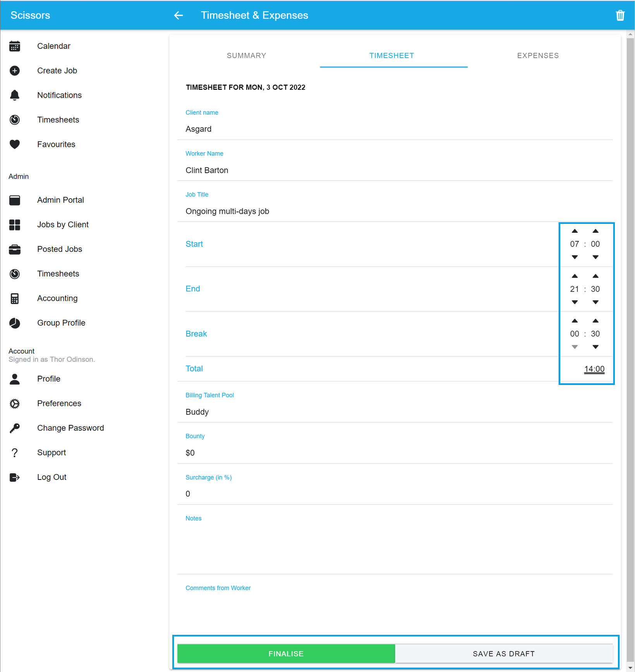635x672 pixels.
Task: Click the Comments from Worker area
Action: point(395,612)
